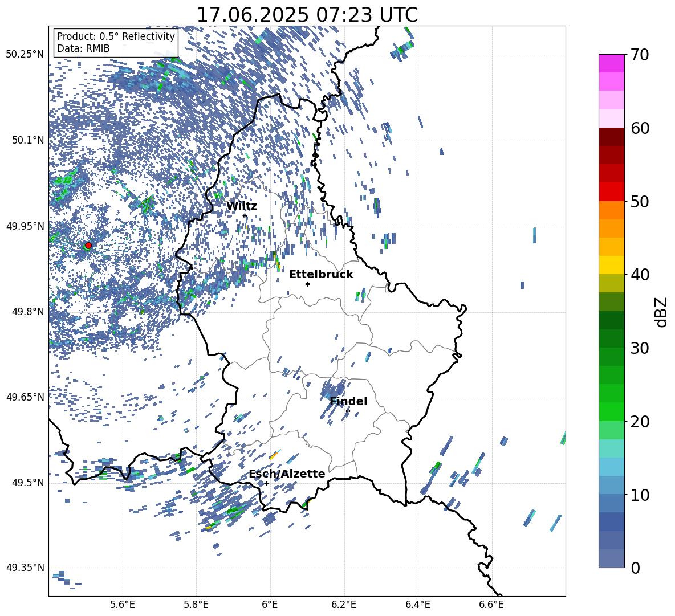
Task: Pick the bright green swatch above 20
Action: click(x=612, y=411)
